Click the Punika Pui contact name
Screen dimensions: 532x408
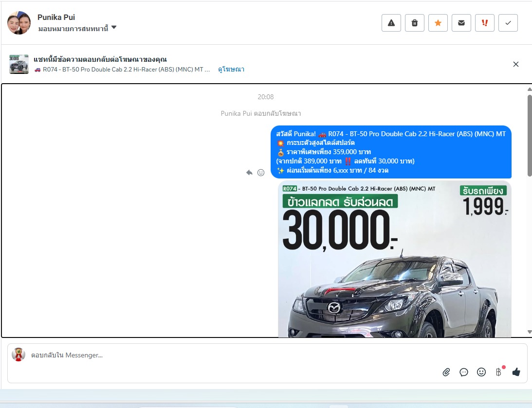(x=56, y=18)
